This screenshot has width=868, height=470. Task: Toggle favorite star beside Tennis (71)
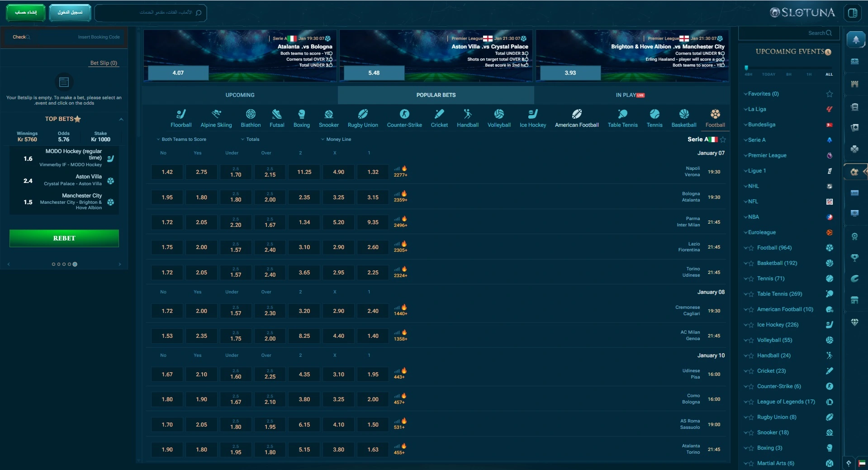tap(751, 279)
